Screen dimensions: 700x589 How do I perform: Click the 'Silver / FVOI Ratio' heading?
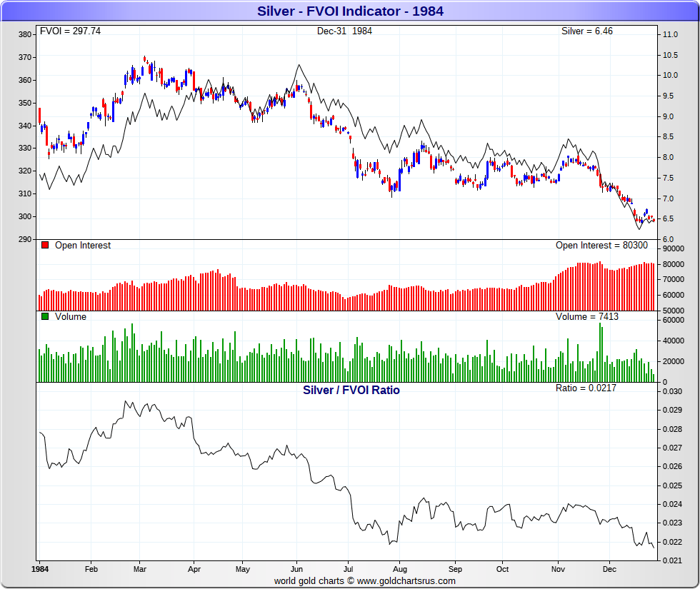[351, 390]
